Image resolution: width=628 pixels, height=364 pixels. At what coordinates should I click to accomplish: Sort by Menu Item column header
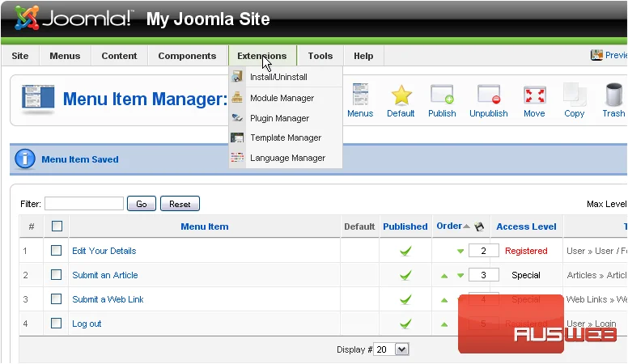click(x=205, y=226)
